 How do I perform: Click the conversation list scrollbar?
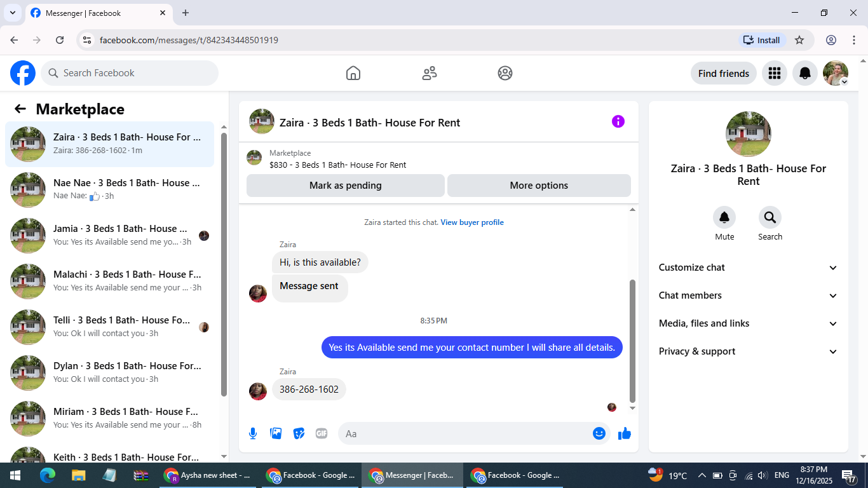[x=224, y=264]
